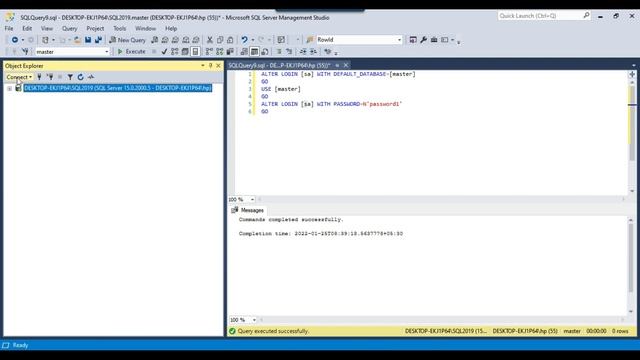Expand the DESKTOP-EKJ1P64\SQL2019 server node
Viewport: 640px width, 360px height.
pos(9,88)
